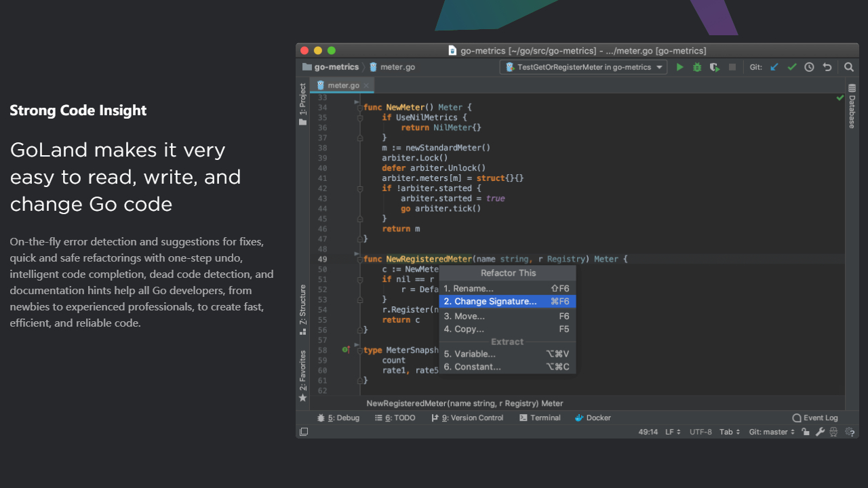Run the configuration with the green play icon
Image resolution: width=868 pixels, height=488 pixels.
coord(680,67)
